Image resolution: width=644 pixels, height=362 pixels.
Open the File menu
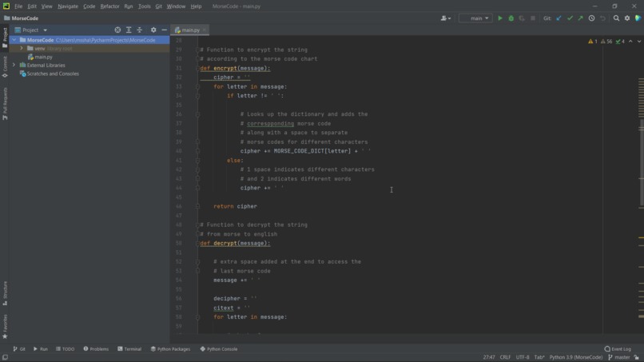[18, 6]
